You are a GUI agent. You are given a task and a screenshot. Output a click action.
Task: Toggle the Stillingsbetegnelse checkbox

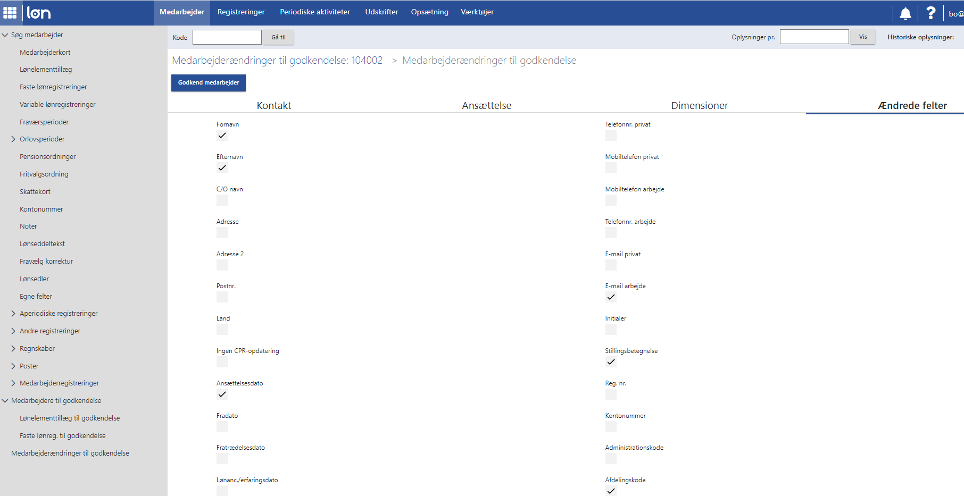[611, 362]
